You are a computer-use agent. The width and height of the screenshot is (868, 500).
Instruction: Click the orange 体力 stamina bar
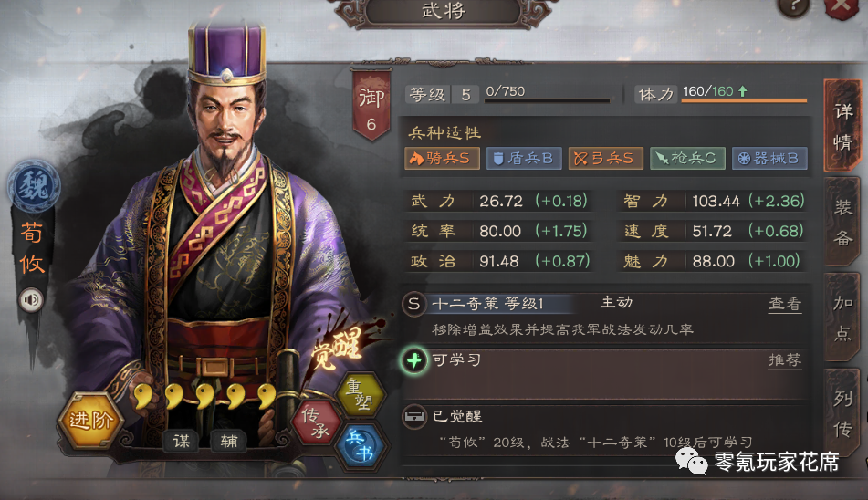pyautogui.click(x=744, y=100)
